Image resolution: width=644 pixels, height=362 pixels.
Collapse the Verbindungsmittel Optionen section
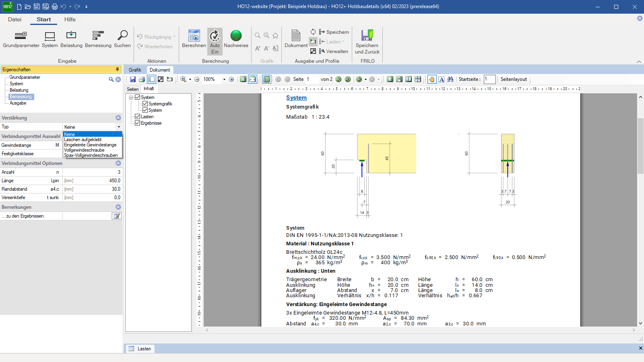pyautogui.click(x=118, y=163)
